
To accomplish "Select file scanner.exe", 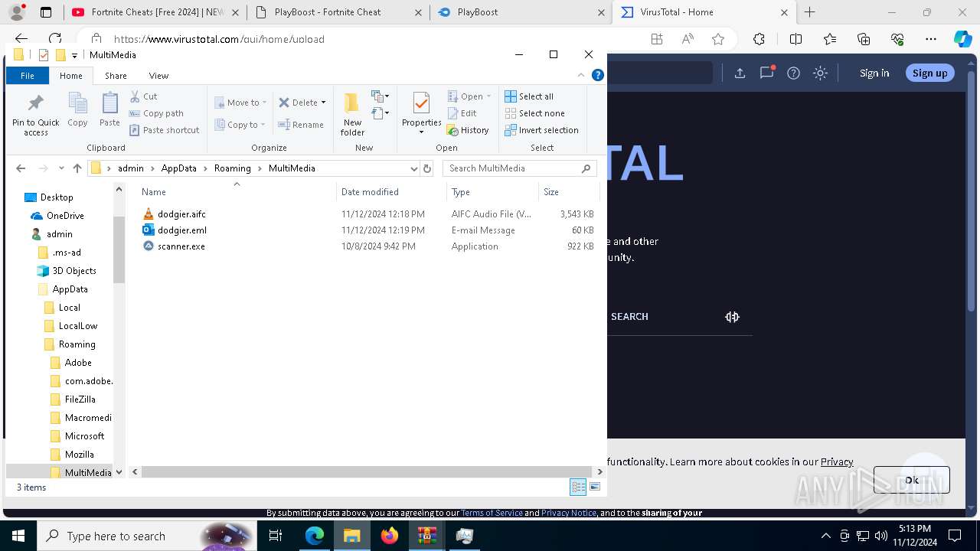I will (x=181, y=246).
